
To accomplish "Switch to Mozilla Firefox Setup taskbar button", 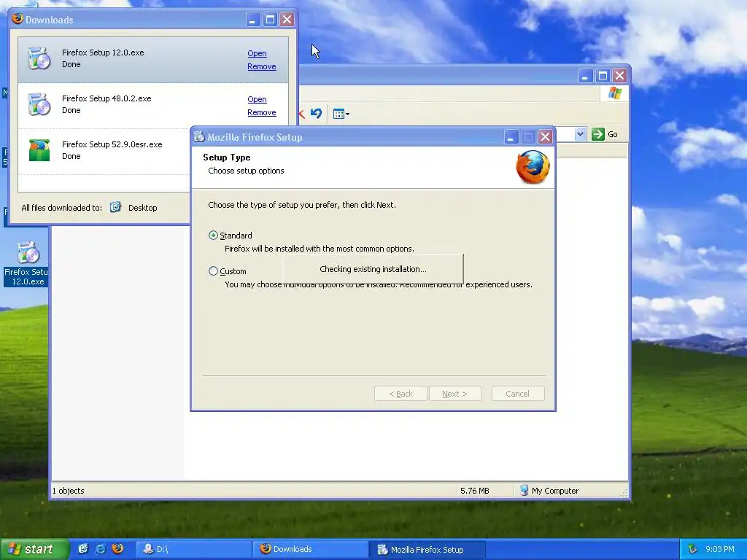I will point(427,549).
